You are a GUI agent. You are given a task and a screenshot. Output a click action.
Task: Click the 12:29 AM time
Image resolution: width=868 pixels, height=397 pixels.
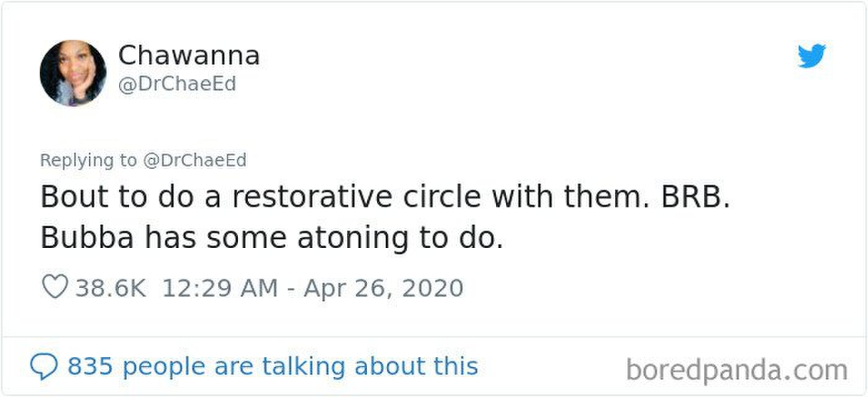pos(220,288)
